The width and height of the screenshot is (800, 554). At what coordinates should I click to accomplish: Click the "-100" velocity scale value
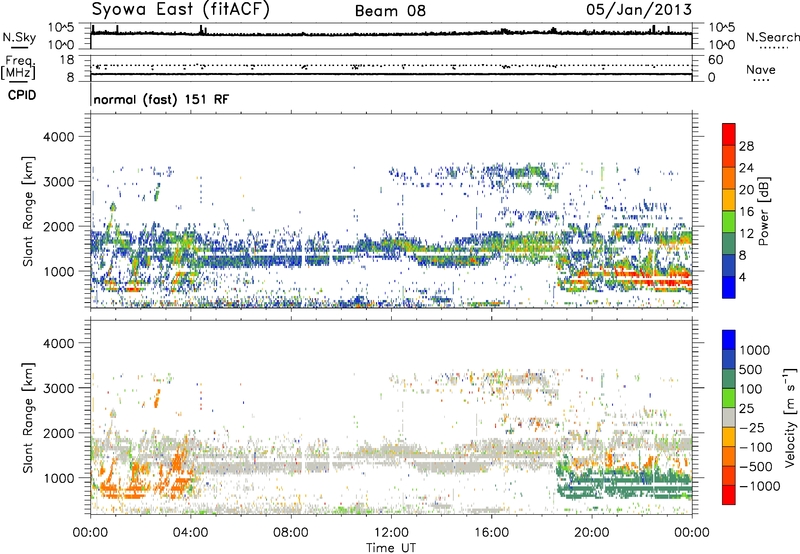point(756,447)
